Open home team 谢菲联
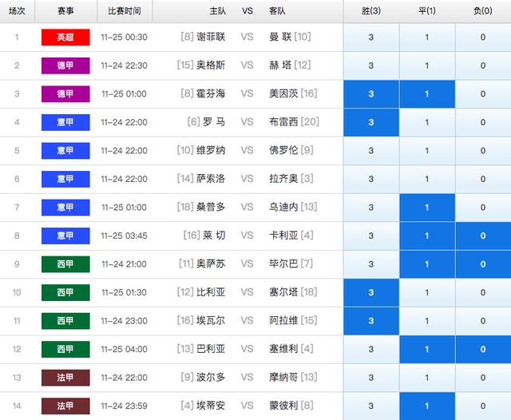The image size is (511, 420). point(211,37)
